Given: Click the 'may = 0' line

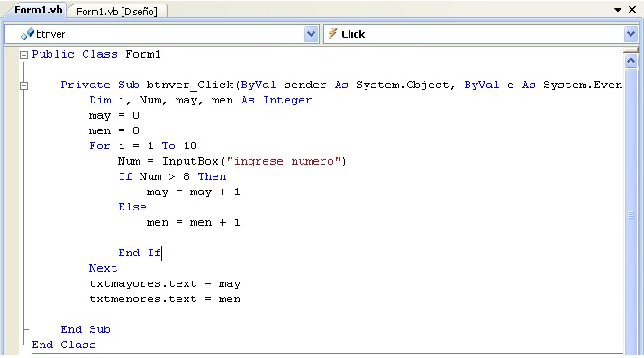Looking at the screenshot, I should [114, 116].
